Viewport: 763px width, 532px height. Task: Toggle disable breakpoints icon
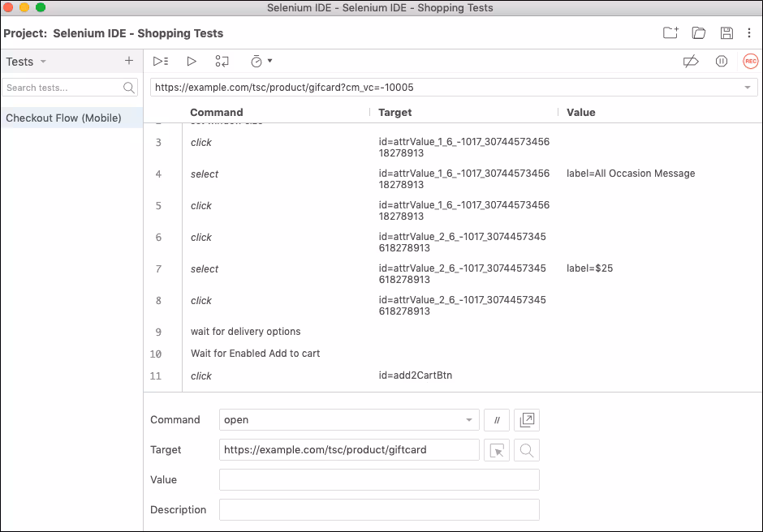pos(691,62)
